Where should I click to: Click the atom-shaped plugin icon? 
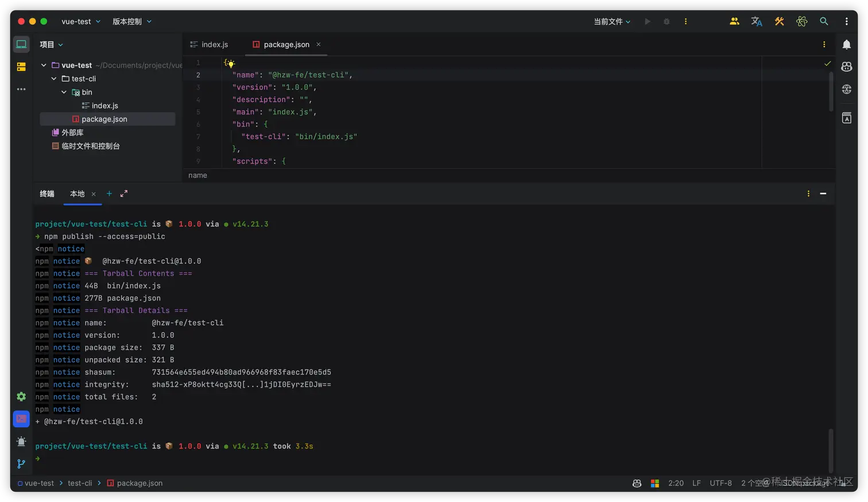(801, 21)
